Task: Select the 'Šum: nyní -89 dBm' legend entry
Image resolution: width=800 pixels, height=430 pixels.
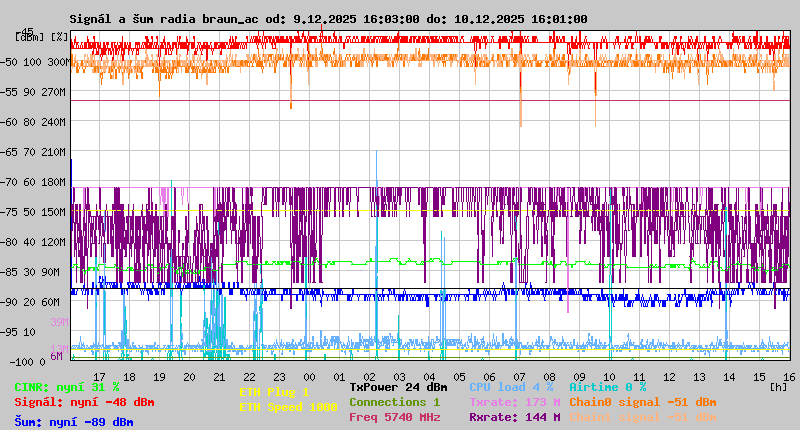Action: (74, 422)
